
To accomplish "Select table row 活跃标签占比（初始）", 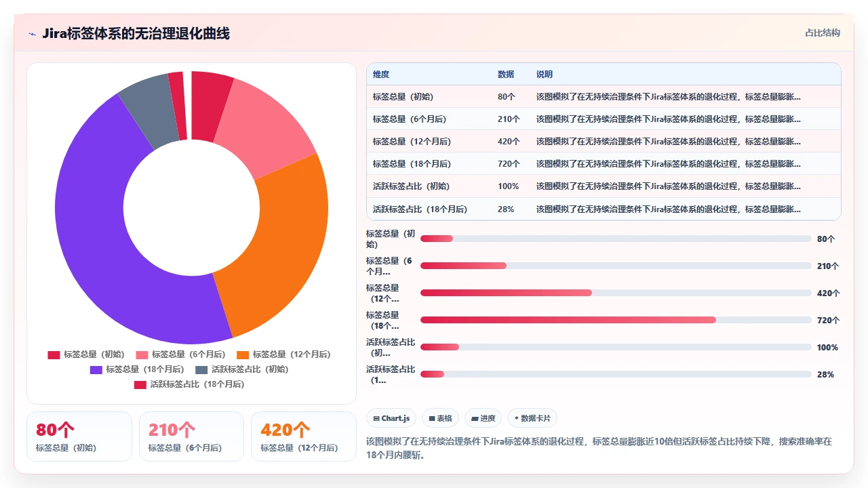I will (x=604, y=186).
